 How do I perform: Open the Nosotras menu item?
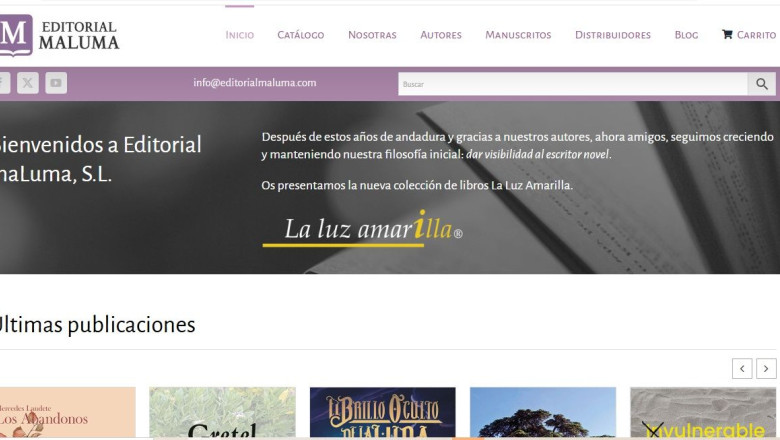tap(372, 35)
